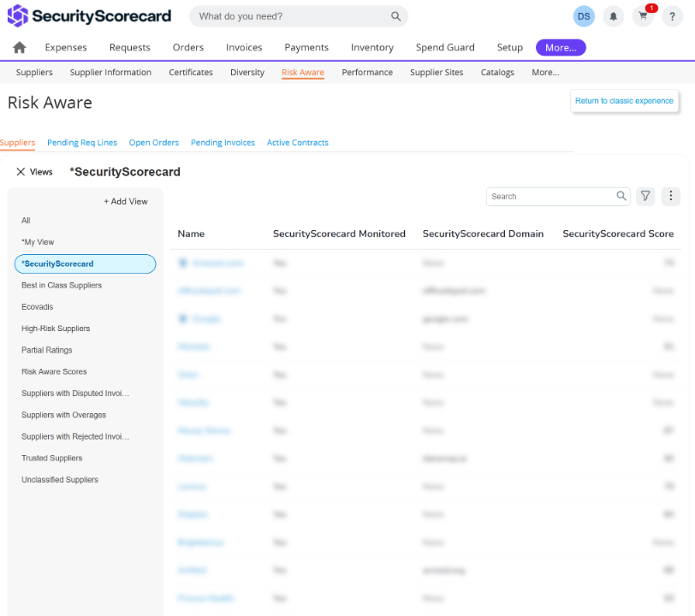Expand the More... item in supplier submenu
The height and width of the screenshot is (616, 695).
click(545, 72)
